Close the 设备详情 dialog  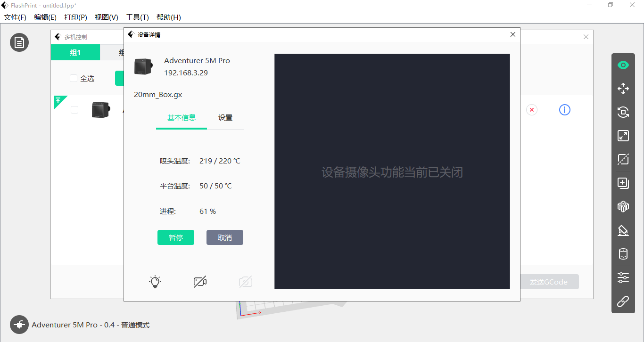513,34
